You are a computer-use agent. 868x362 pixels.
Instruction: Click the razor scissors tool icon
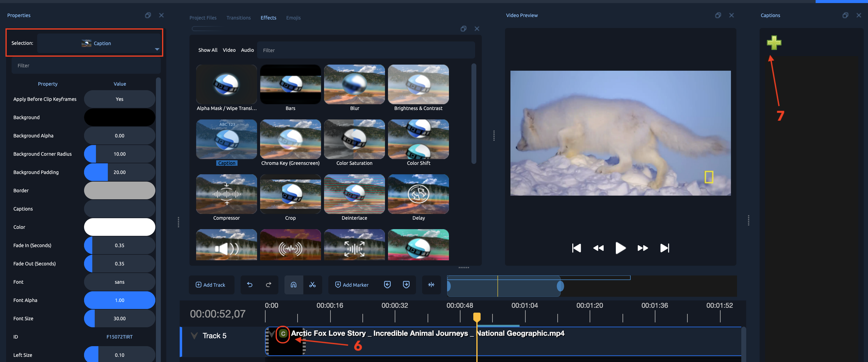pyautogui.click(x=312, y=285)
